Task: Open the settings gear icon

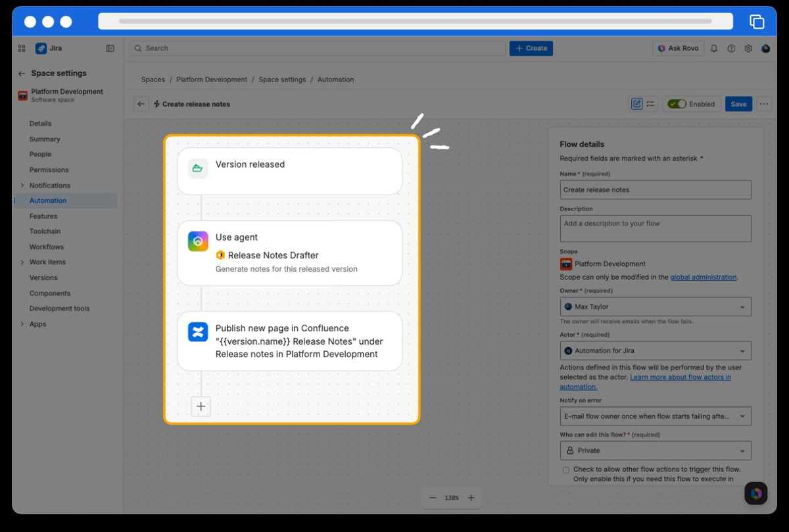Action: pyautogui.click(x=748, y=49)
